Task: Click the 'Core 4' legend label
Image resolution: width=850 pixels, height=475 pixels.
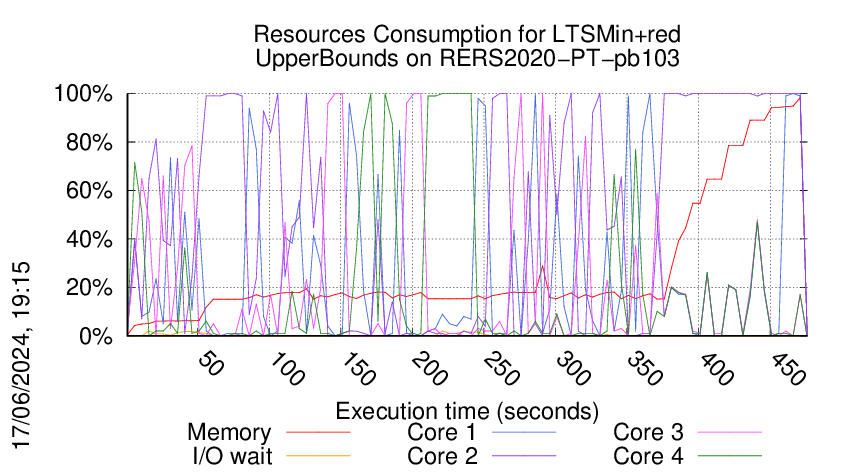Action: coord(648,456)
